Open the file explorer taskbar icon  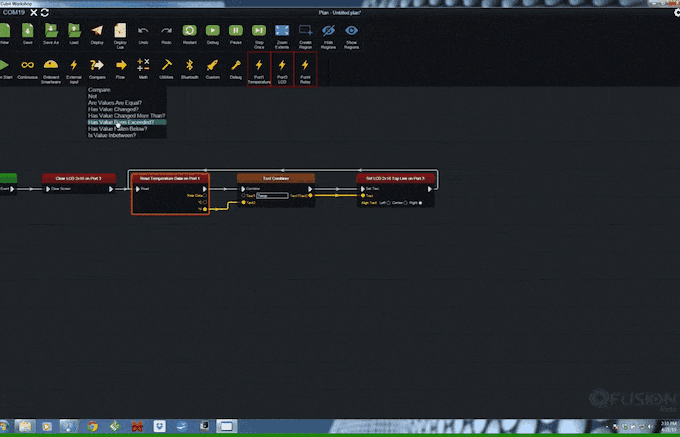pyautogui.click(x=25, y=426)
